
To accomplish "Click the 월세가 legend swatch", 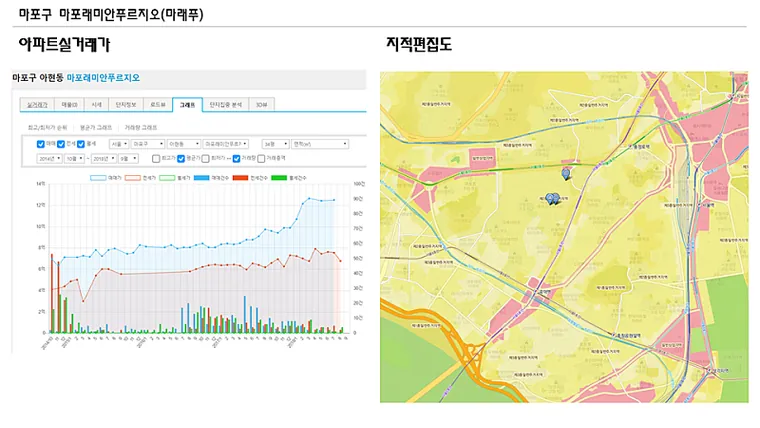I will [167, 178].
